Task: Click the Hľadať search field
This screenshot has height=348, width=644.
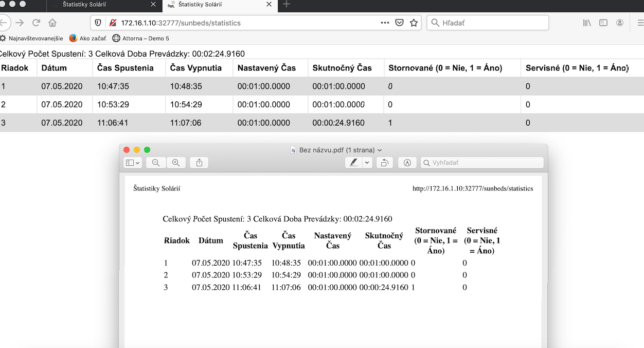Action: click(488, 23)
